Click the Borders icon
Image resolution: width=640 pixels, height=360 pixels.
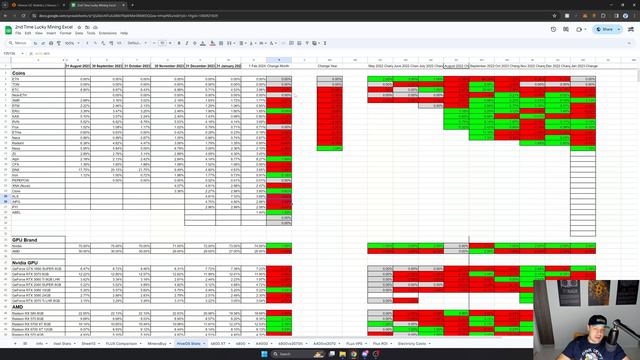221,43
